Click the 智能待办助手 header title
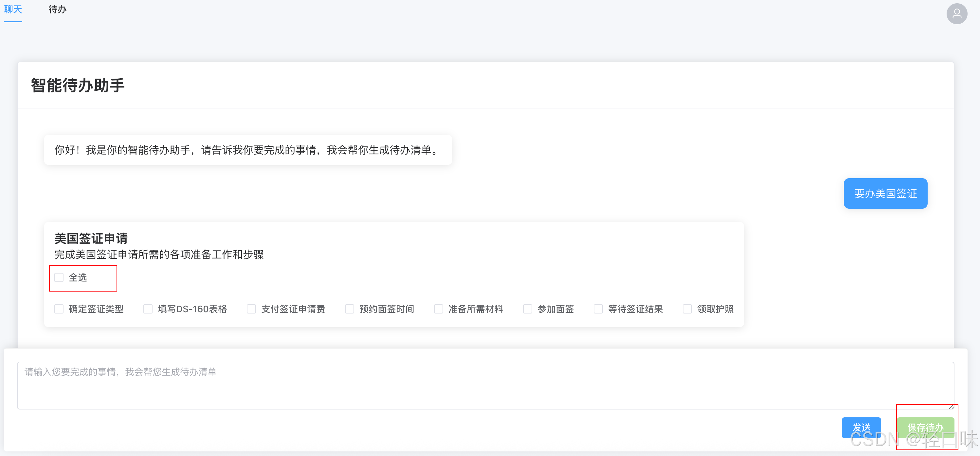This screenshot has width=980, height=456. tap(78, 85)
